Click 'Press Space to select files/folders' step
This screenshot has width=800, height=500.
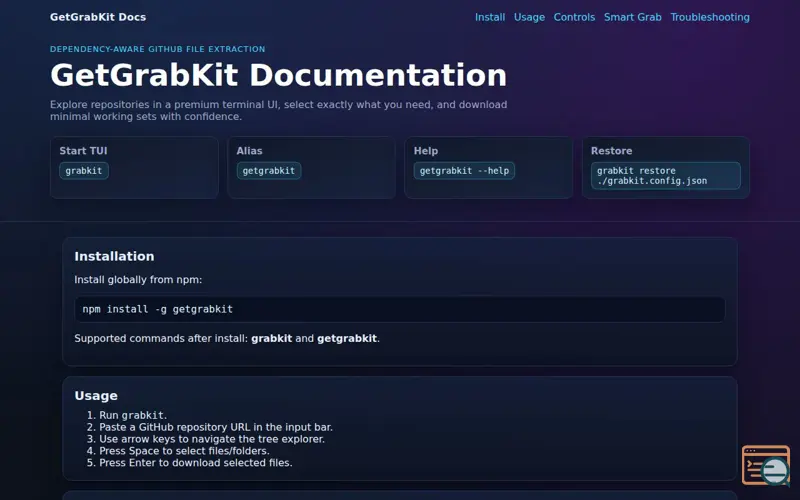184,451
